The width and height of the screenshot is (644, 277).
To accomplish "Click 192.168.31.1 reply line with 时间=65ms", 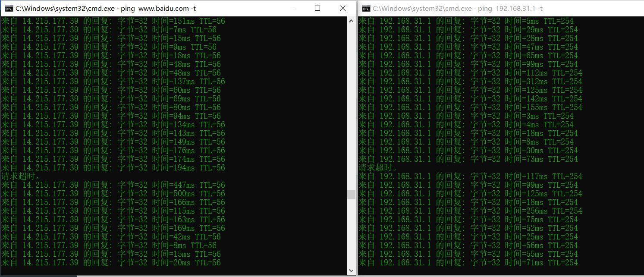I will click(468, 56).
